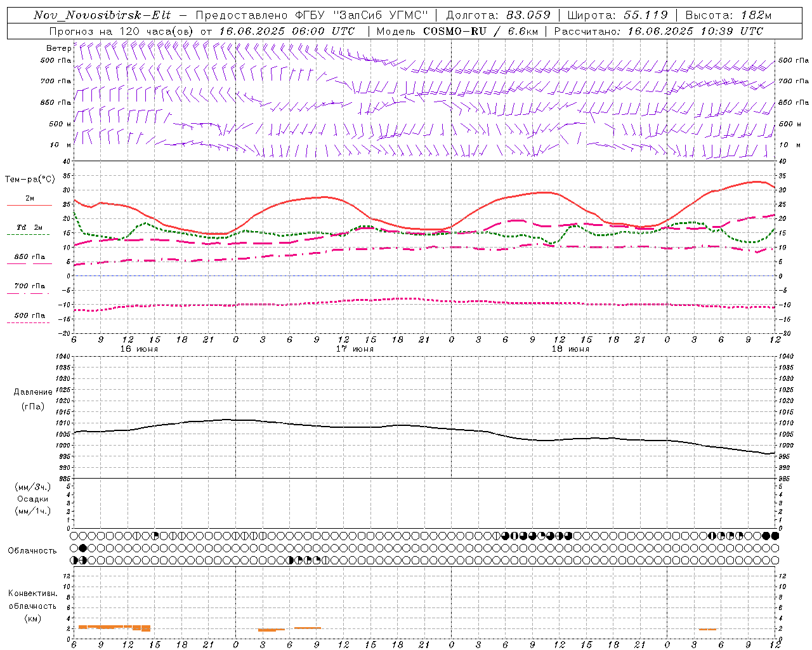The height and width of the screenshot is (650, 812).
Task: Click the 'Широта: 55.119' latitude value
Action: pos(617,15)
